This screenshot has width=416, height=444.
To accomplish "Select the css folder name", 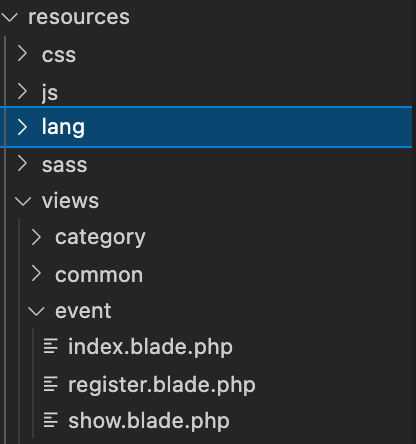I will click(59, 55).
